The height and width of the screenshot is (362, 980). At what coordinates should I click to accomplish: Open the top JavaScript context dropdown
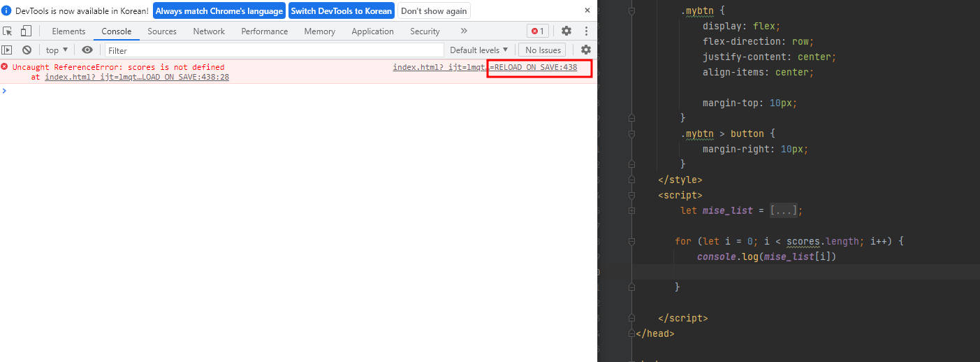pyautogui.click(x=57, y=50)
